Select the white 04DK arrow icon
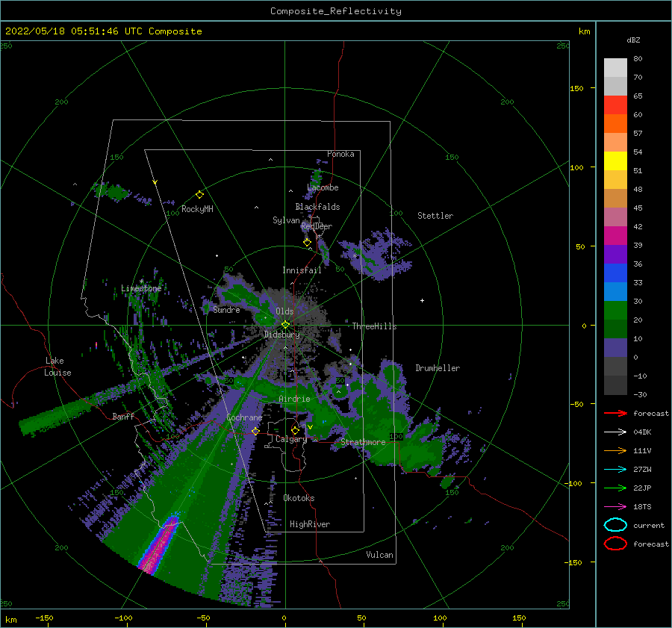Image resolution: width=672 pixels, height=628 pixels. [x=615, y=432]
